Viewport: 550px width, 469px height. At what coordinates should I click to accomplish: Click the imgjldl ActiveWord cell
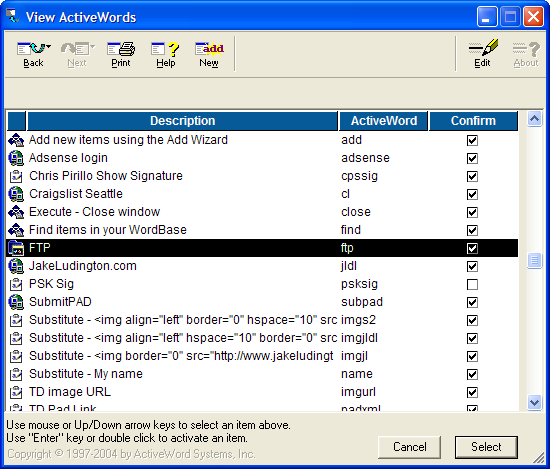pos(360,338)
